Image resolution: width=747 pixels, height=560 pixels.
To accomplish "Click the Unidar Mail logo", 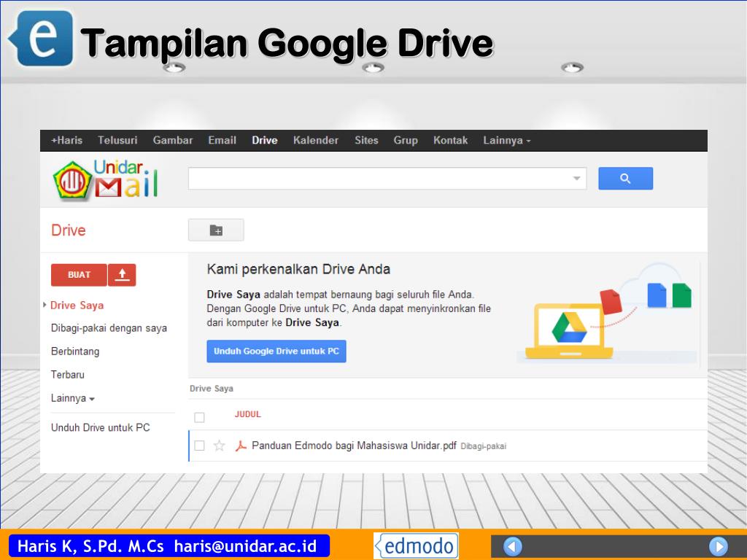I will (106, 179).
